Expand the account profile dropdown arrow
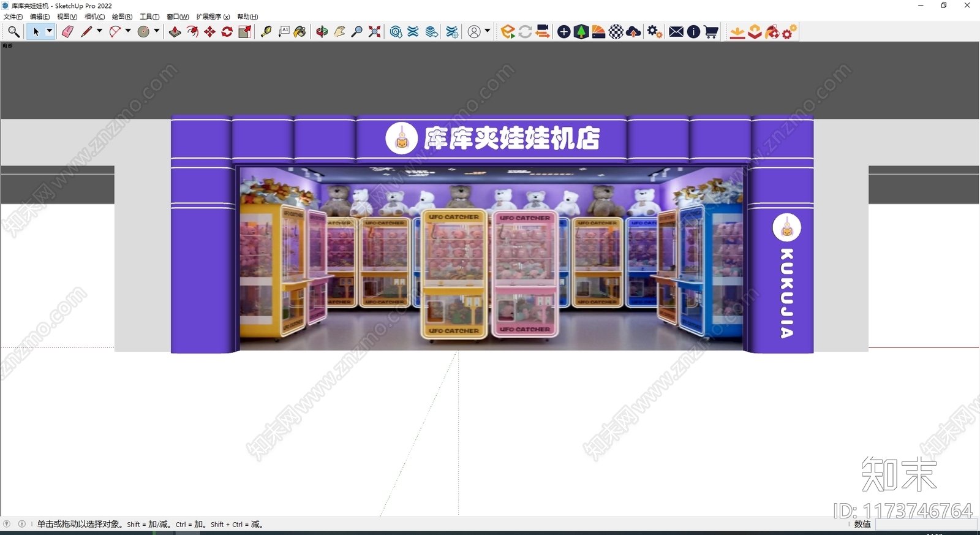The image size is (980, 535). point(488,31)
